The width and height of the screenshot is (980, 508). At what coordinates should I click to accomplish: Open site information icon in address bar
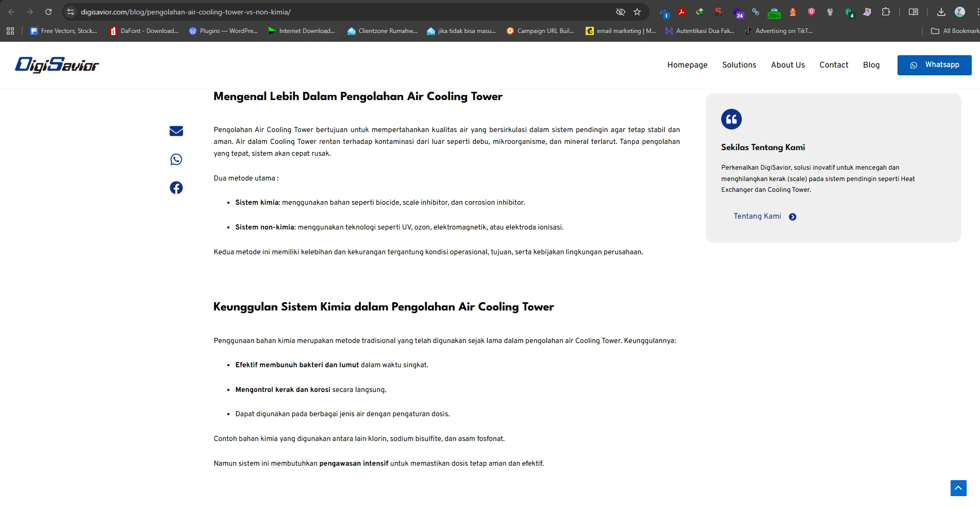point(71,12)
